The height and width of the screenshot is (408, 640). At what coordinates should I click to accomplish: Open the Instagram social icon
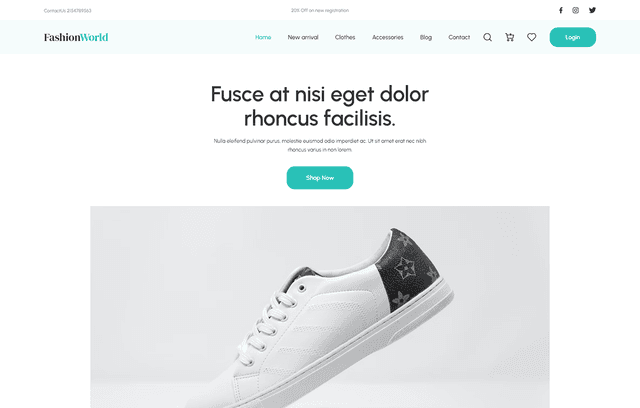(x=576, y=10)
